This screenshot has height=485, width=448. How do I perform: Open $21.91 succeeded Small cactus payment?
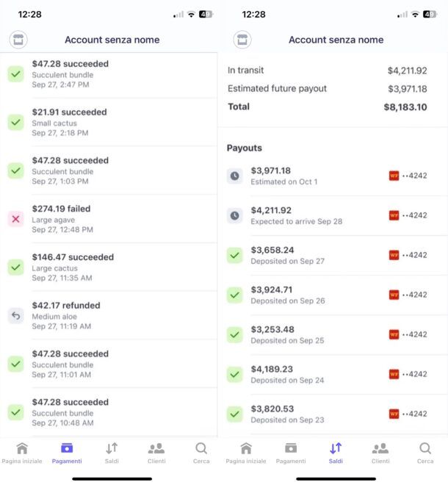click(x=109, y=122)
